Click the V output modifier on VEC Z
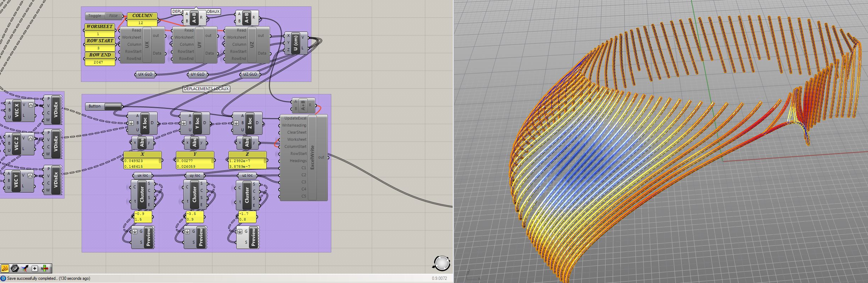The image size is (868, 283). pos(31,138)
